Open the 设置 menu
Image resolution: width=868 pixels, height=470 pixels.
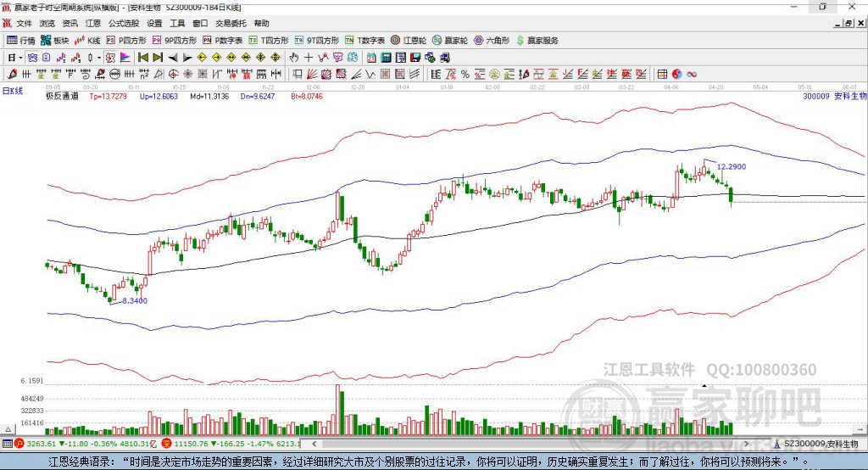point(154,23)
